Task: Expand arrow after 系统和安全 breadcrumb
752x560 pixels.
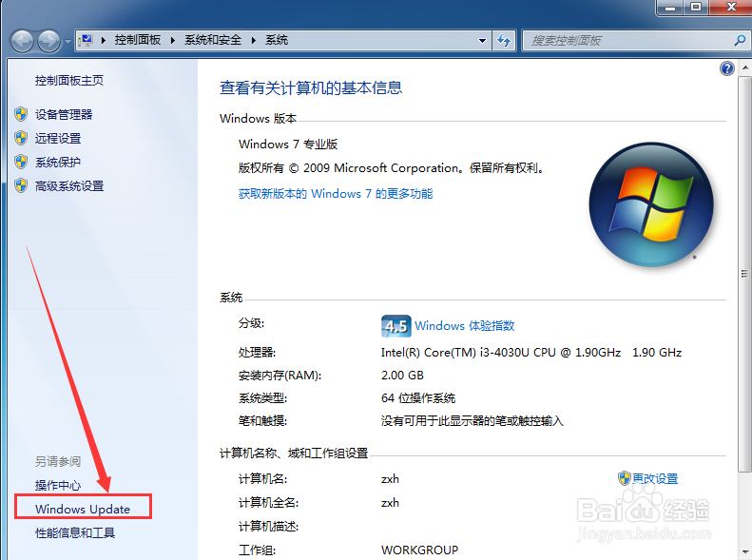Action: pyautogui.click(x=254, y=40)
